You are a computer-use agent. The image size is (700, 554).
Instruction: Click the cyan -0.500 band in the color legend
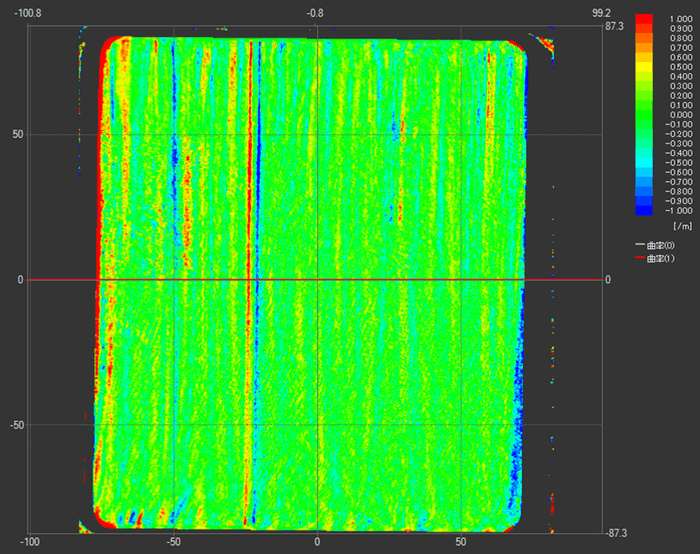tap(645, 162)
